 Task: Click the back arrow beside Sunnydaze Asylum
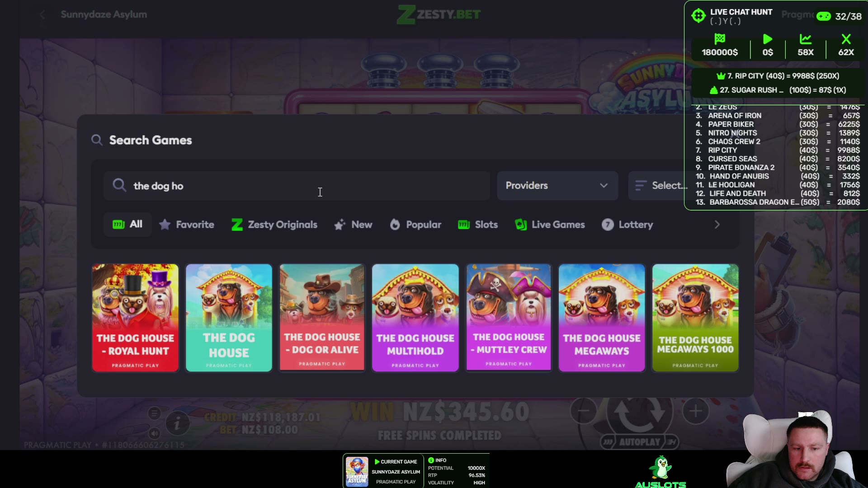(42, 14)
